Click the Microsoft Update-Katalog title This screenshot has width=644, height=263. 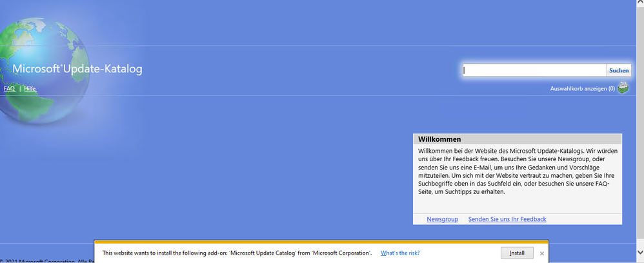coord(77,69)
